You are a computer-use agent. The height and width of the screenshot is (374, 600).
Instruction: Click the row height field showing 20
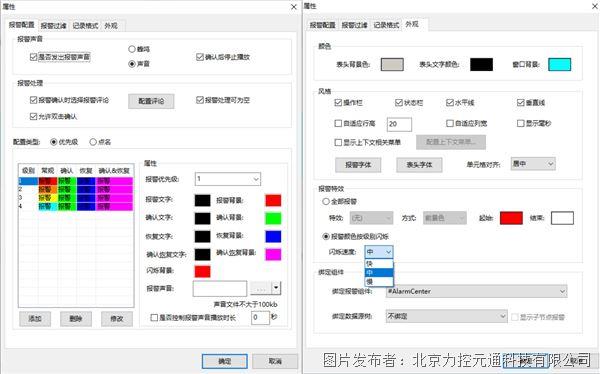399,124
